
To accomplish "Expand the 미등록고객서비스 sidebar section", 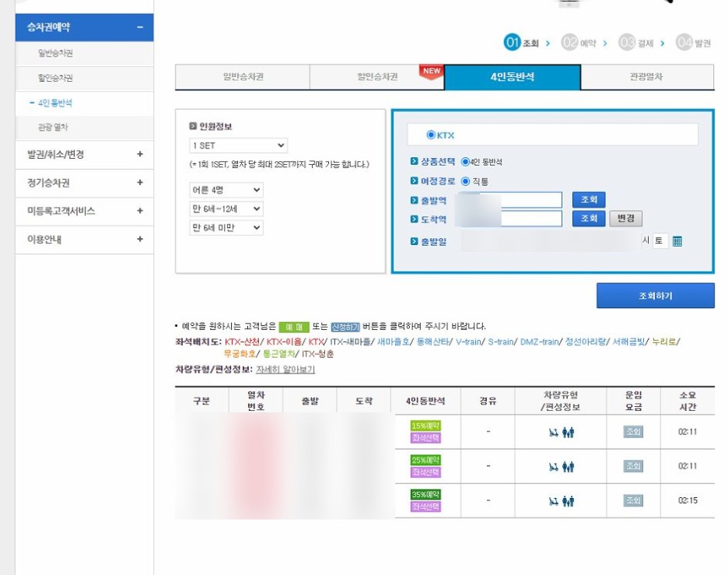I will (140, 211).
